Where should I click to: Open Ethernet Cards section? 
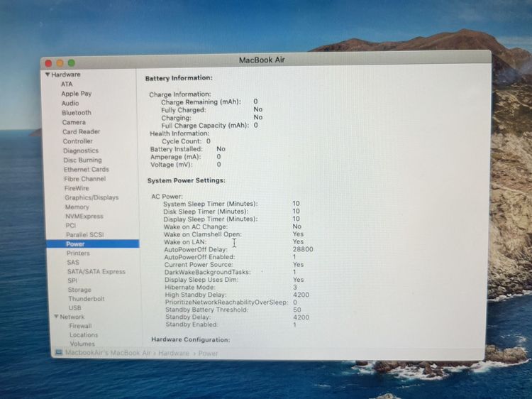tap(86, 169)
